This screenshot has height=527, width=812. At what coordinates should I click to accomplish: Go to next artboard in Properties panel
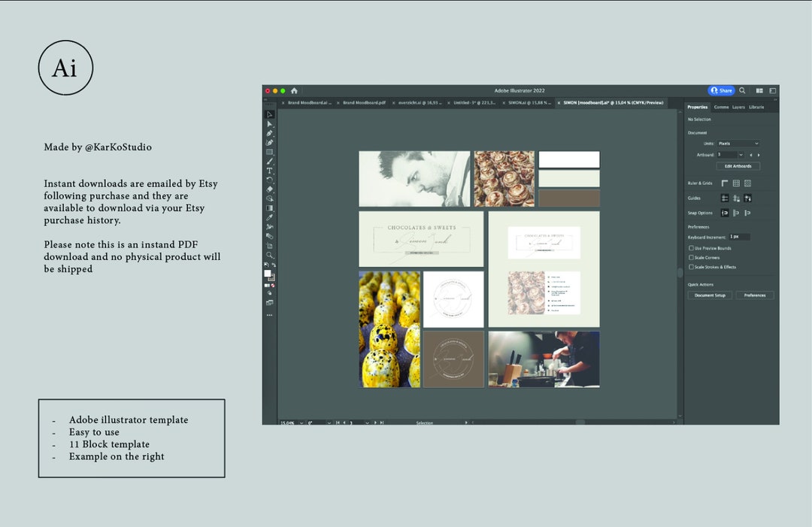pos(759,155)
